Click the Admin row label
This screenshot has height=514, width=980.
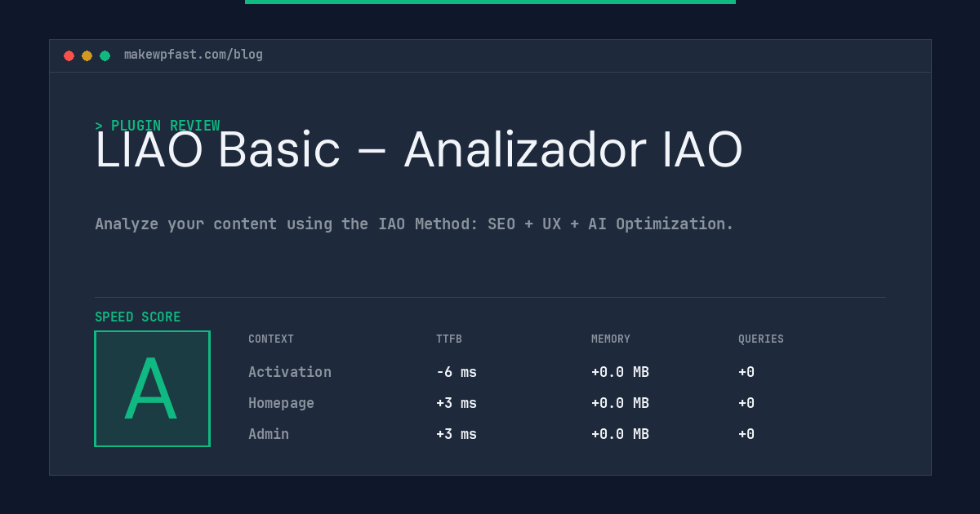click(x=269, y=434)
